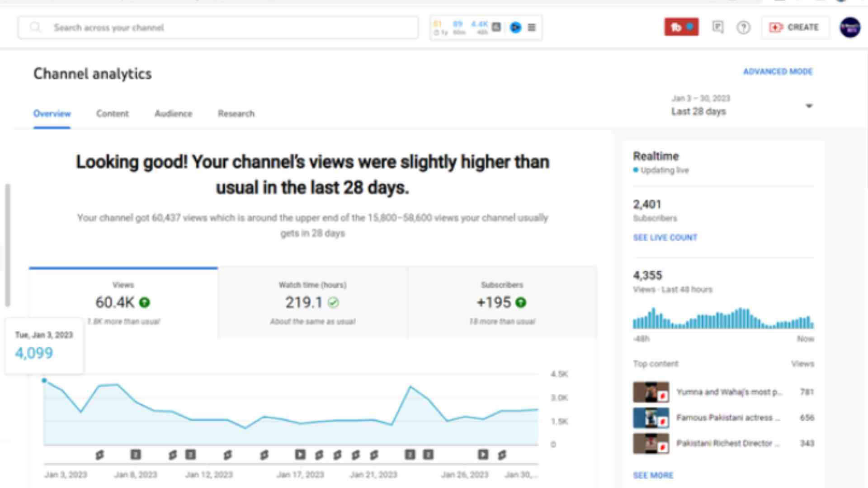This screenshot has height=488, width=868.
Task: Select the Subscribers metric card
Action: [x=502, y=302]
